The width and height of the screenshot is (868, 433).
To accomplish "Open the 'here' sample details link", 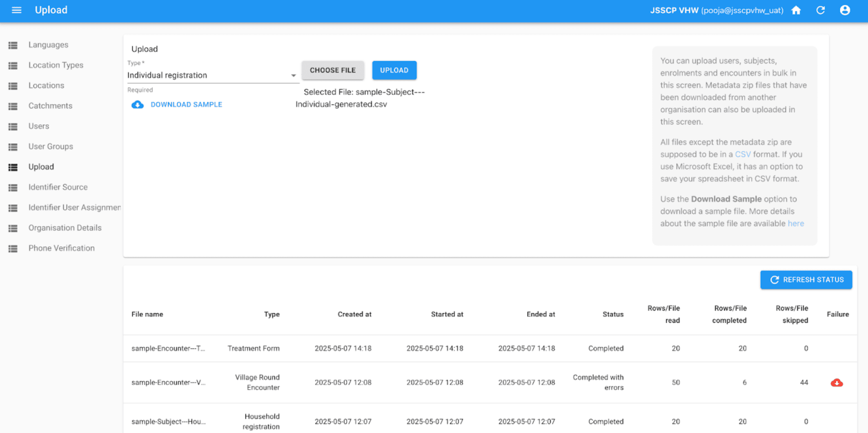I will pos(796,223).
